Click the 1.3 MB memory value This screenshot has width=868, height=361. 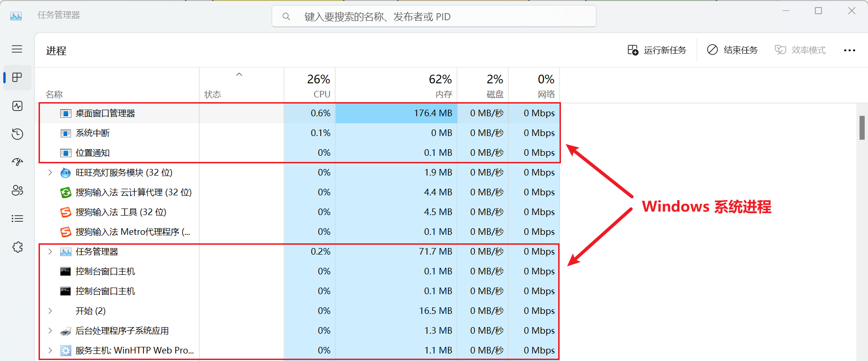(438, 331)
